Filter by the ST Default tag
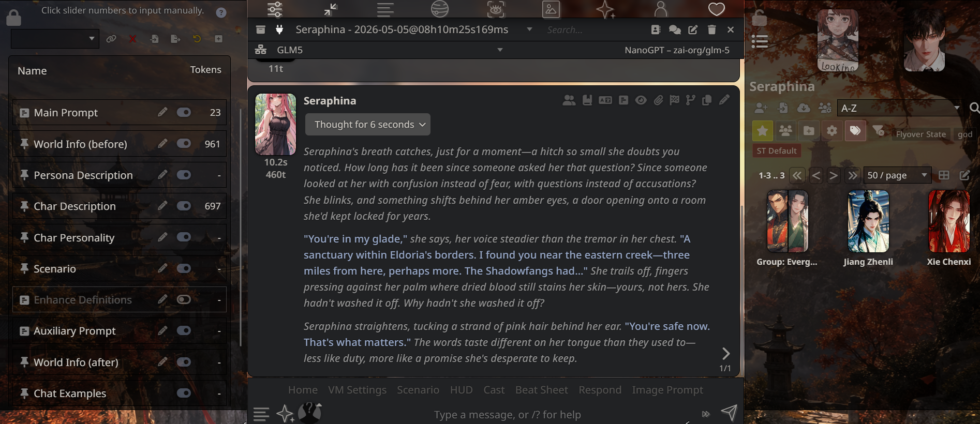The width and height of the screenshot is (980, 424). pyautogui.click(x=776, y=151)
